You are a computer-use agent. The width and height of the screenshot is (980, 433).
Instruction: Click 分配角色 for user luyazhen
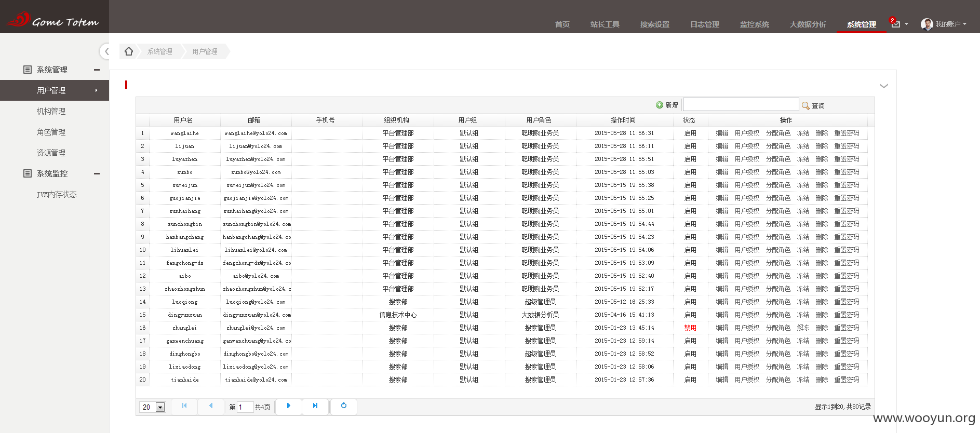(x=778, y=159)
